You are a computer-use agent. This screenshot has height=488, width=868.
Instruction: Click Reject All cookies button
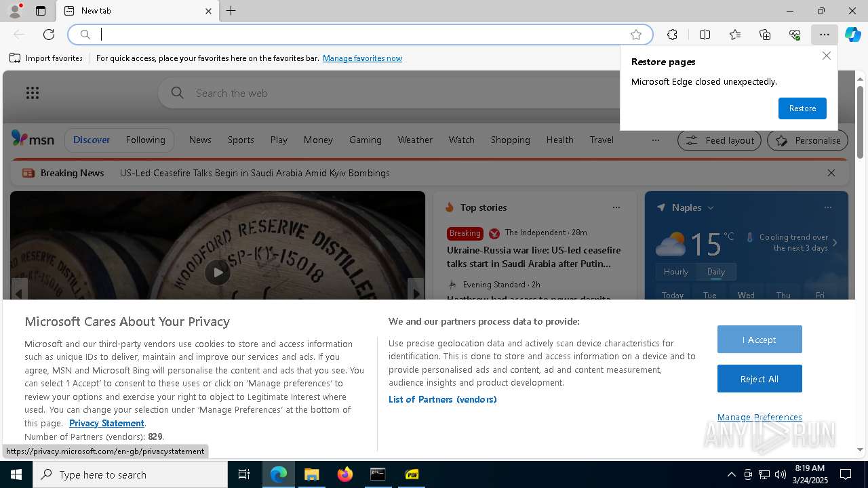(759, 379)
